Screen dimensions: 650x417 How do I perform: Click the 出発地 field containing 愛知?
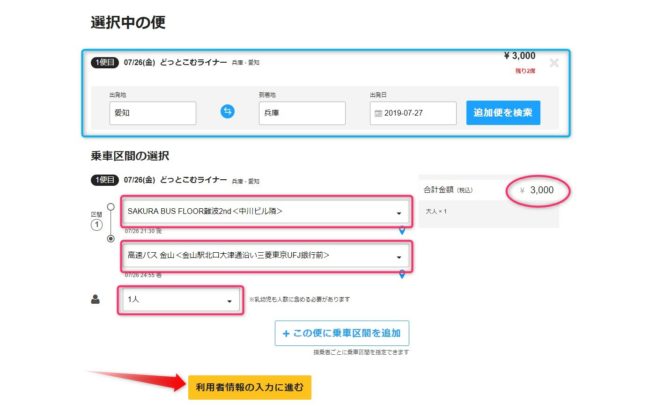point(152,113)
